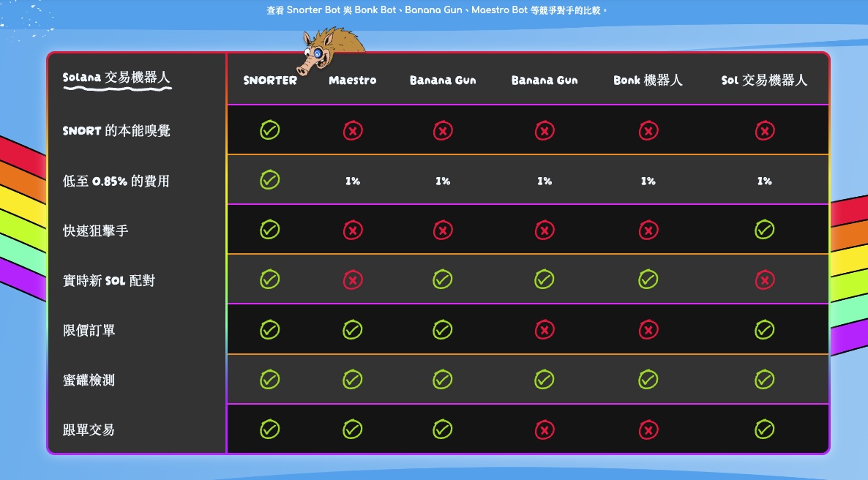Click Maestro's red cross in 快速狙擊手 row
This screenshot has height=480, width=868.
(x=353, y=230)
